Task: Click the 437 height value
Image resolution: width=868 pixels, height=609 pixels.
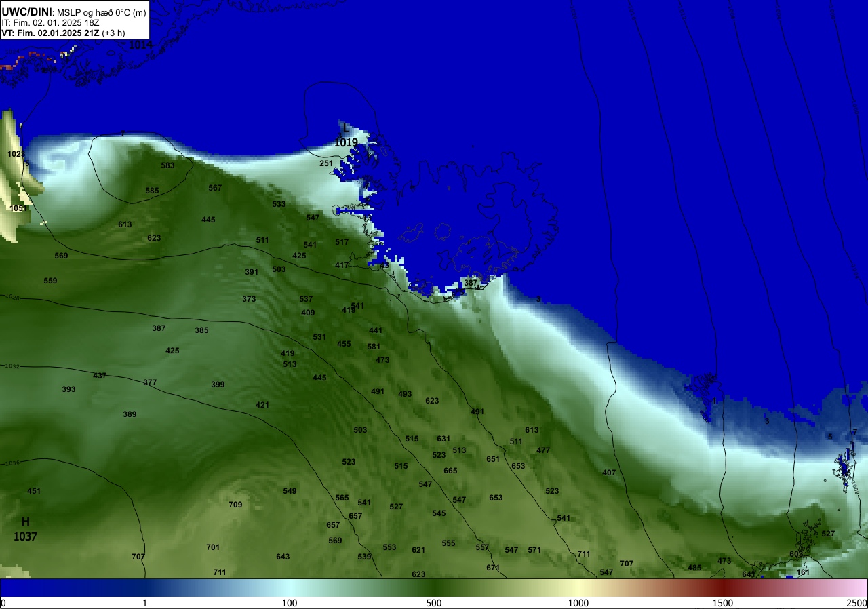Action: pyautogui.click(x=100, y=376)
